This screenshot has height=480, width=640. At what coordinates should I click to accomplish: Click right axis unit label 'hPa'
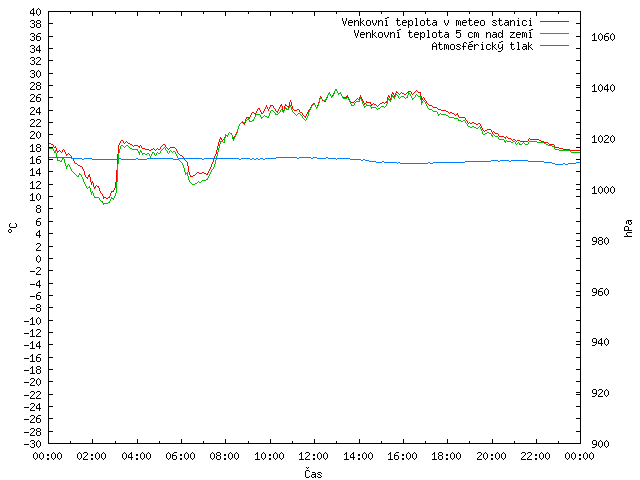coord(628,228)
